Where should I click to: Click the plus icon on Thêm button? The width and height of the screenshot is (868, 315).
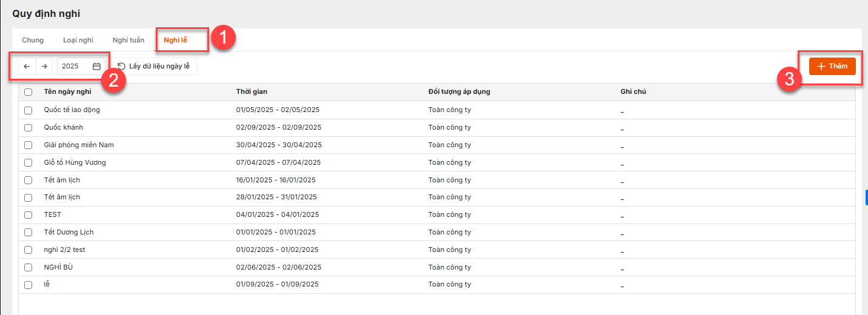(x=821, y=67)
